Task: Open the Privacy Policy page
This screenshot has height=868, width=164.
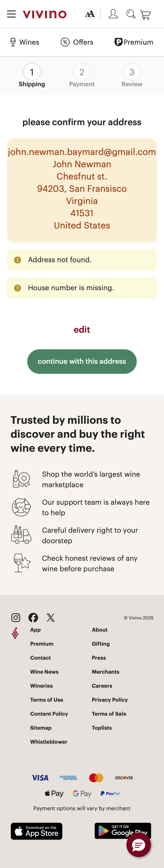Action: click(x=110, y=700)
